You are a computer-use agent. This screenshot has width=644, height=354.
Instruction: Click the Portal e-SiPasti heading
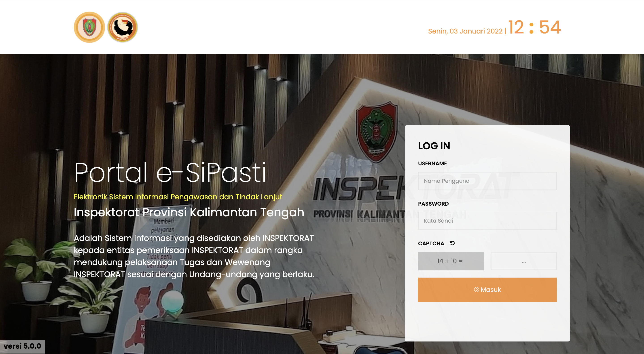click(170, 172)
